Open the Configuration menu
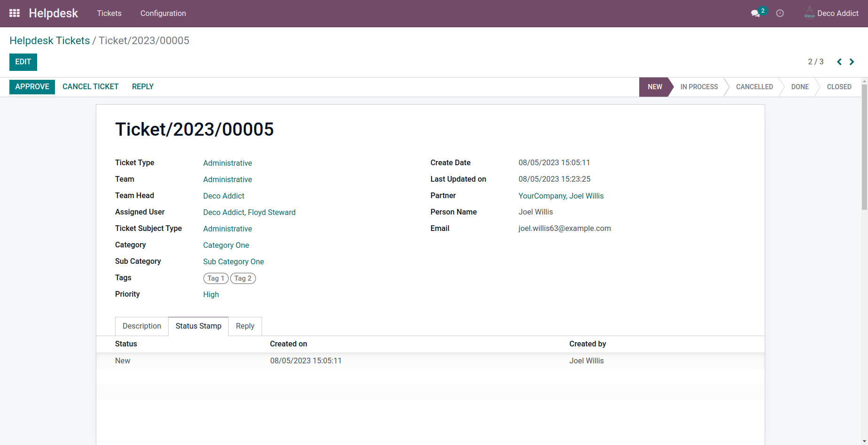Screen dimensions: 868x445 (x=163, y=13)
